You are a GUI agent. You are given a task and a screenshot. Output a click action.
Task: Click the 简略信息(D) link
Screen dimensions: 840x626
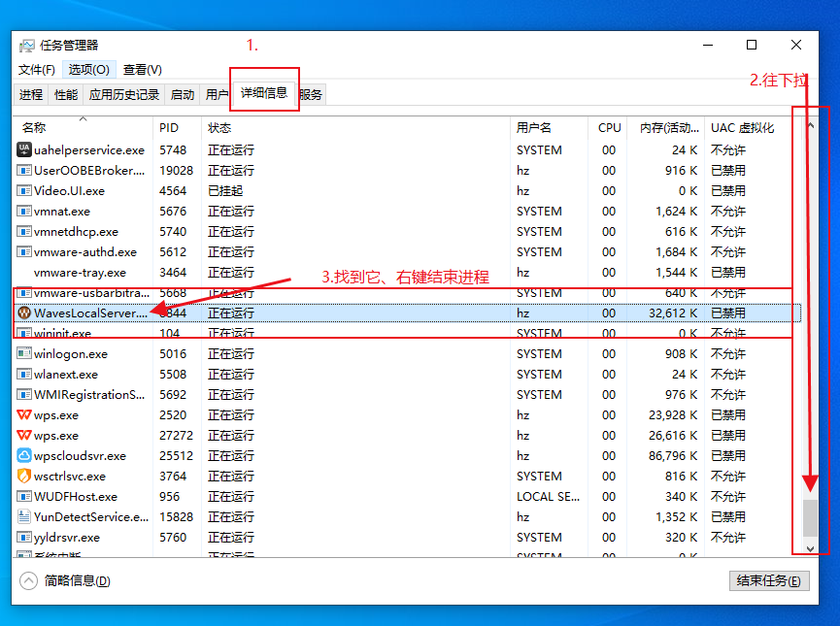[77, 581]
